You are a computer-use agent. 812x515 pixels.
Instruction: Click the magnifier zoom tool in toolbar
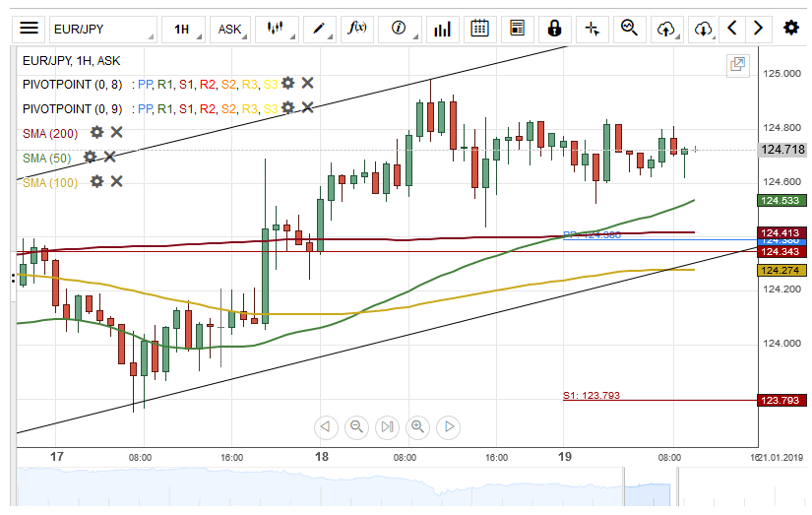(628, 29)
